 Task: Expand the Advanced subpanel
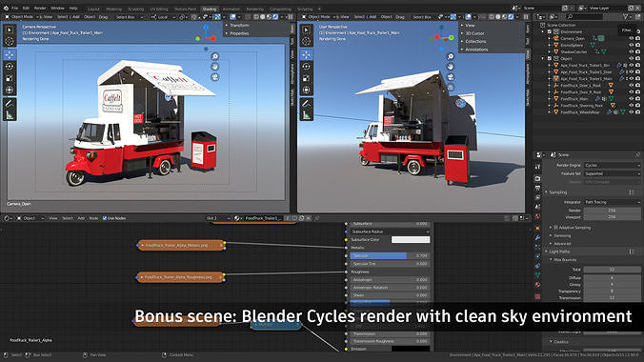coord(561,244)
